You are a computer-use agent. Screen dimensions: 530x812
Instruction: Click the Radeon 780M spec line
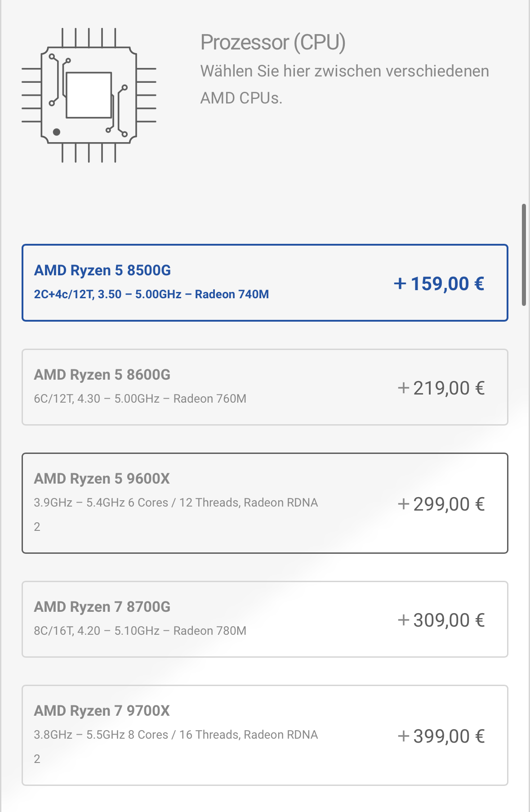tap(140, 631)
